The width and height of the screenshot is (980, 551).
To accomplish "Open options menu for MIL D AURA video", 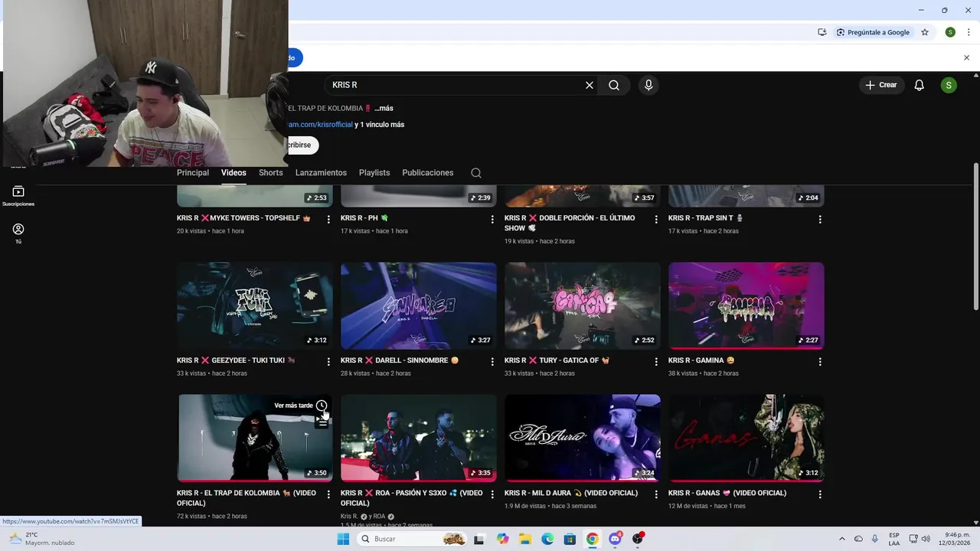I will [656, 494].
